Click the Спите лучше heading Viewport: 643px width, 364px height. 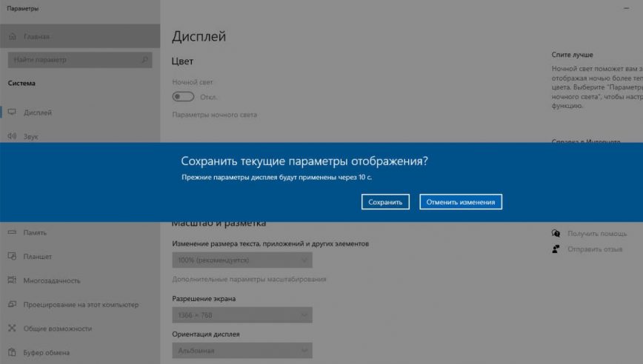(572, 55)
